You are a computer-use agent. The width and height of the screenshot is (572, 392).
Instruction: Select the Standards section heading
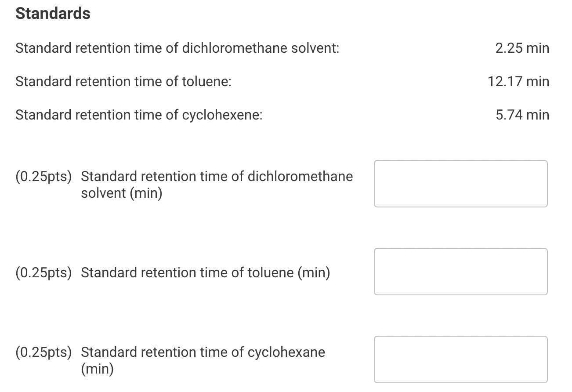[x=53, y=14]
